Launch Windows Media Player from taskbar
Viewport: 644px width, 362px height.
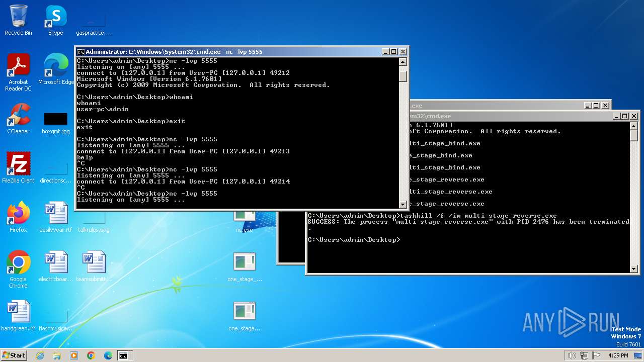pos(74,355)
